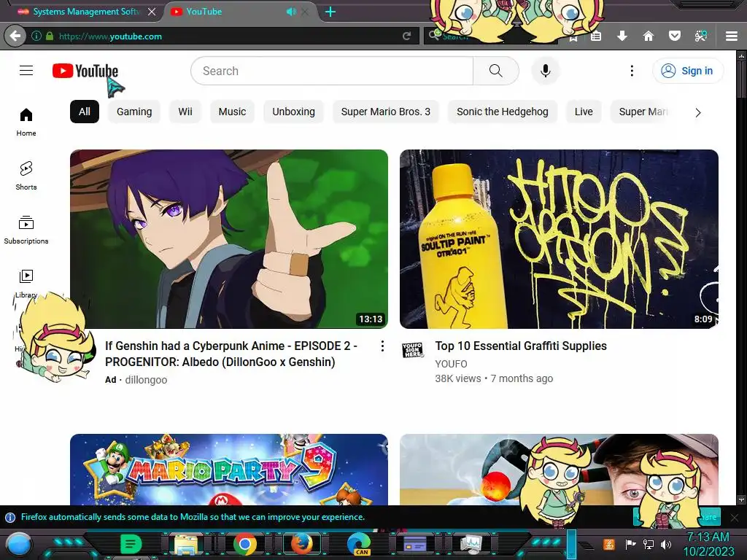Click the green padlock security icon
The image size is (747, 560).
[x=50, y=36]
